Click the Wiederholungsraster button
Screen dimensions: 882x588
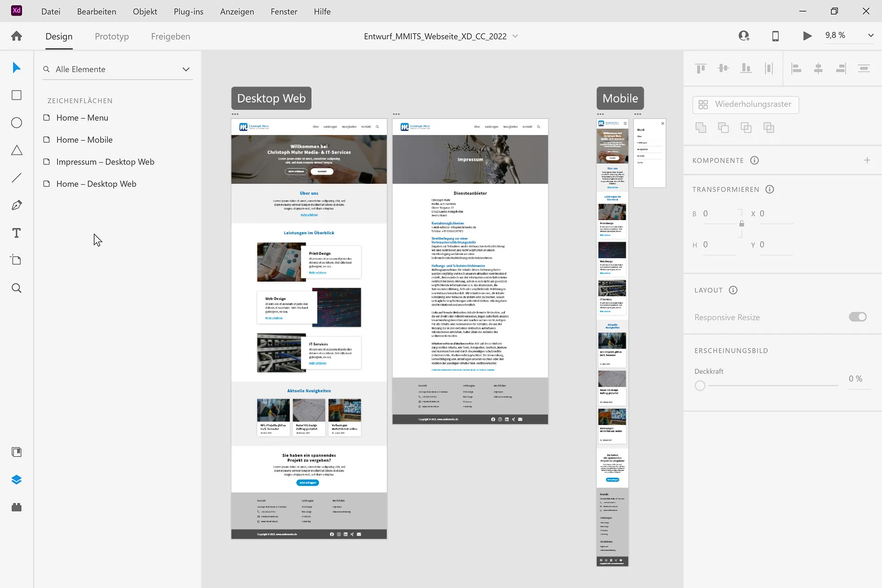tap(745, 104)
